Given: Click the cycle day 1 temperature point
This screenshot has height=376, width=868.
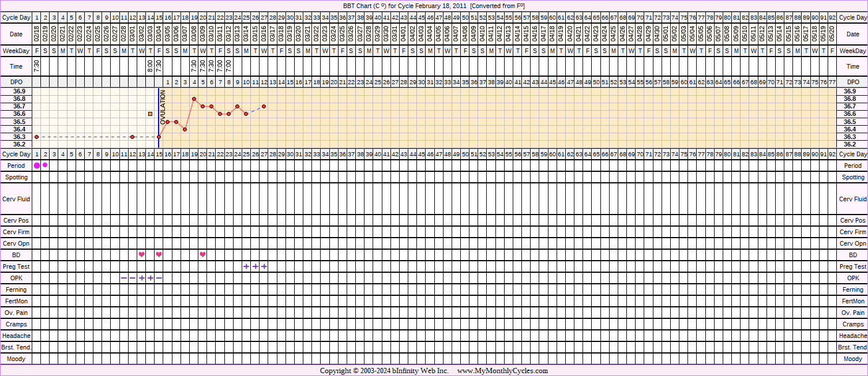Looking at the screenshot, I should click(x=37, y=137).
